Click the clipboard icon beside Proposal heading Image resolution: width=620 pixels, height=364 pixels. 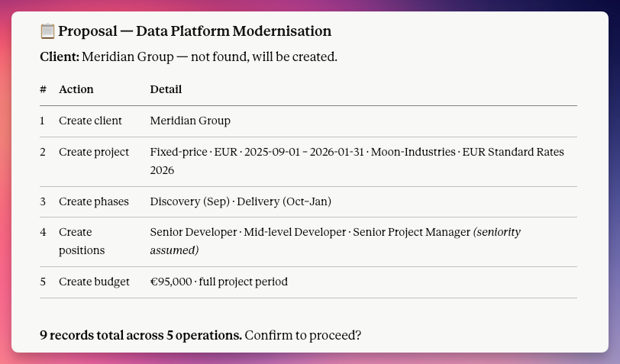(47, 31)
